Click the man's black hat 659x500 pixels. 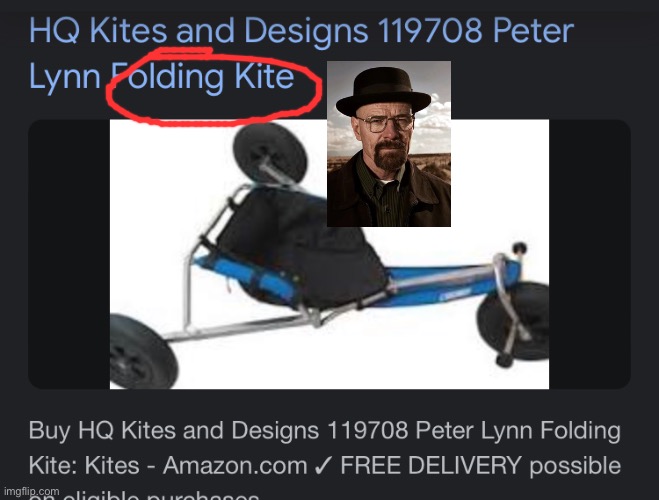click(383, 92)
